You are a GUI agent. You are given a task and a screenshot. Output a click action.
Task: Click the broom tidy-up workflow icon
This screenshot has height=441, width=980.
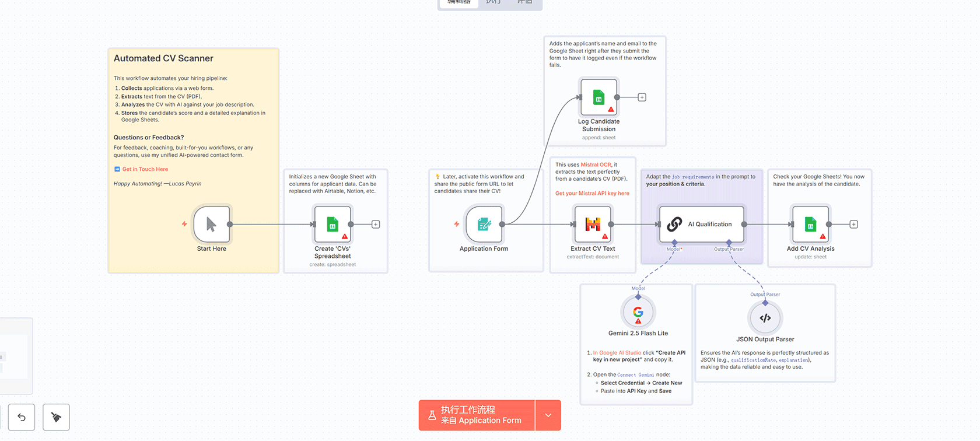(x=56, y=417)
